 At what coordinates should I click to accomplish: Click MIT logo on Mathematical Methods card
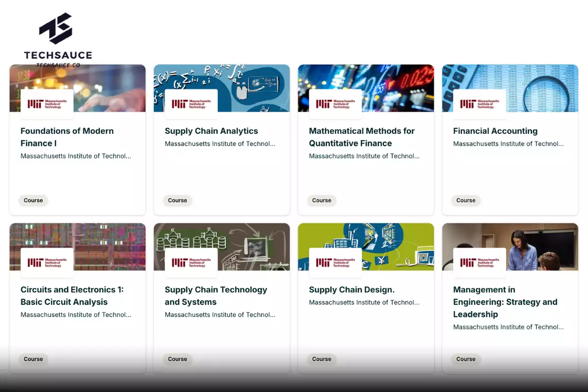335,104
